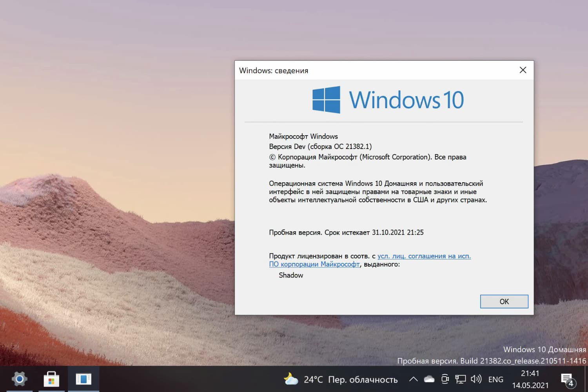
Task: Click OK to close the dialog
Action: click(504, 301)
